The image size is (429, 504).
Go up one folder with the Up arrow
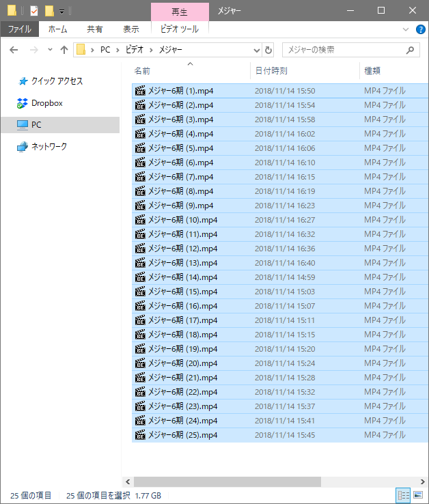pyautogui.click(x=64, y=50)
